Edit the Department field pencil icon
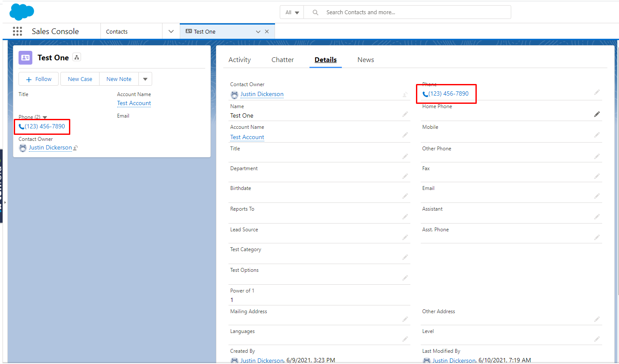 405,176
